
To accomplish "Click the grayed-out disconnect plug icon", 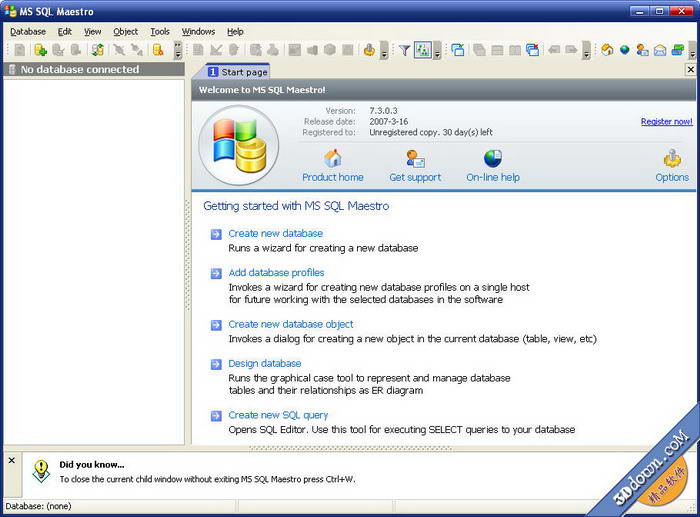I will pos(137,50).
